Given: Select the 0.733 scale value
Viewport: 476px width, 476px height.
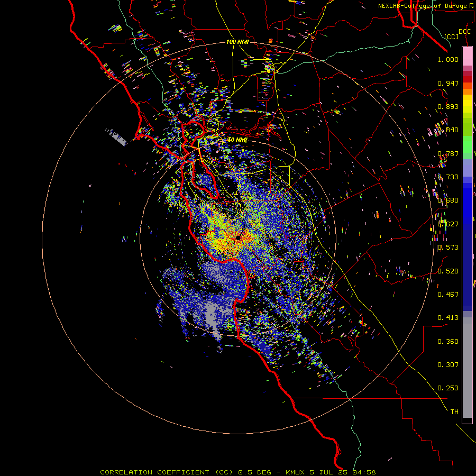Looking at the screenshot, I should [448, 177].
